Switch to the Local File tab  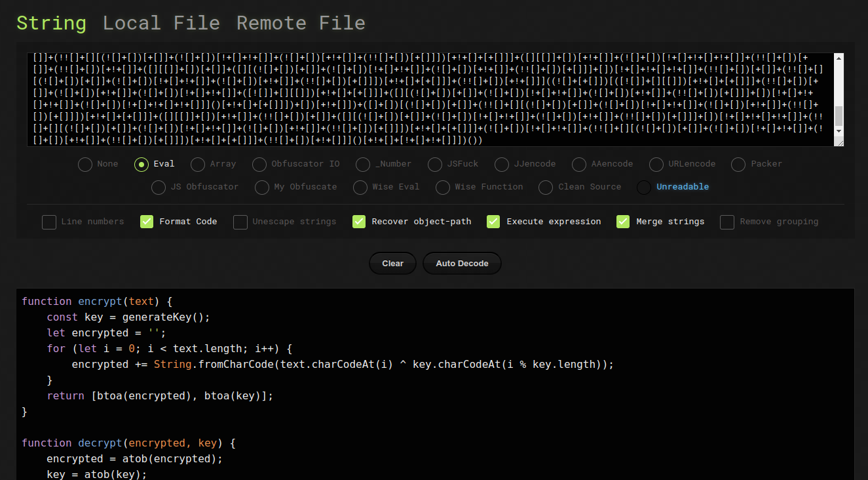161,23
